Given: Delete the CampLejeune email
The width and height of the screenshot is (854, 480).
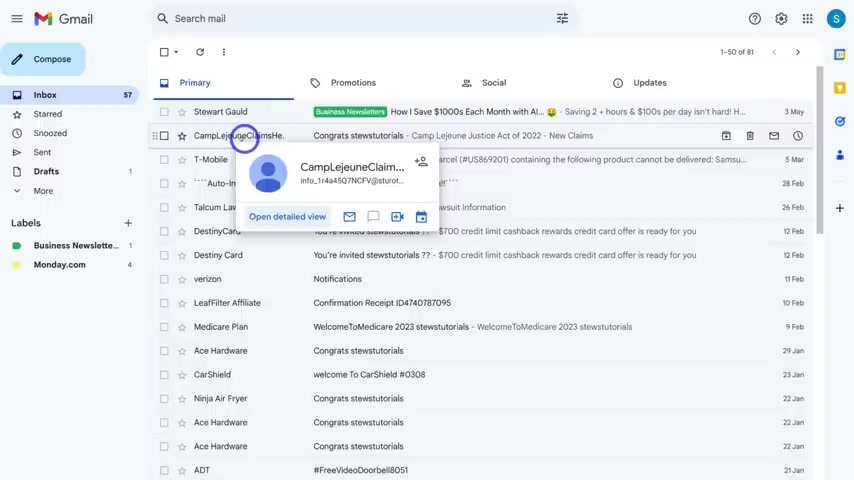Looking at the screenshot, I should click(x=750, y=136).
